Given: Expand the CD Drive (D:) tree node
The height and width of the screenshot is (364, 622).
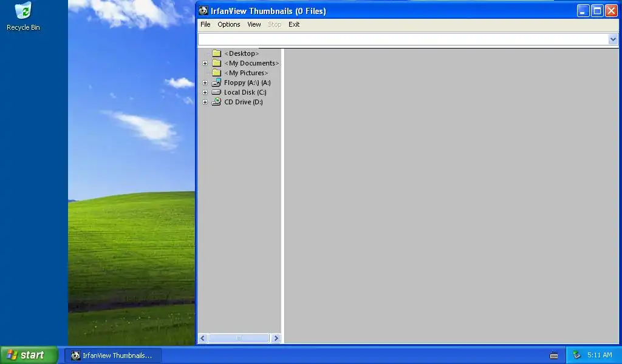Looking at the screenshot, I should [x=205, y=102].
